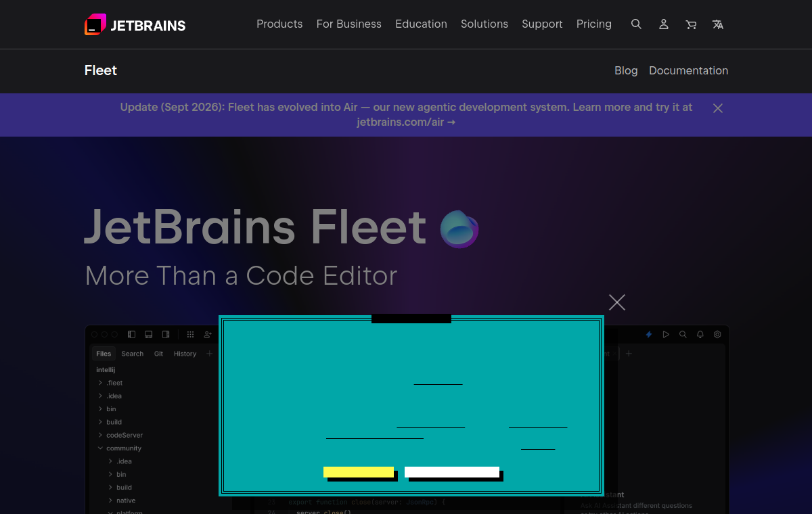Open the Support menu
The width and height of the screenshot is (812, 514).
(542, 24)
